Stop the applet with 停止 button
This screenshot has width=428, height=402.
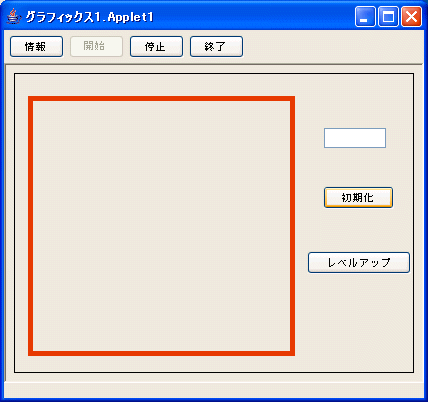156,46
